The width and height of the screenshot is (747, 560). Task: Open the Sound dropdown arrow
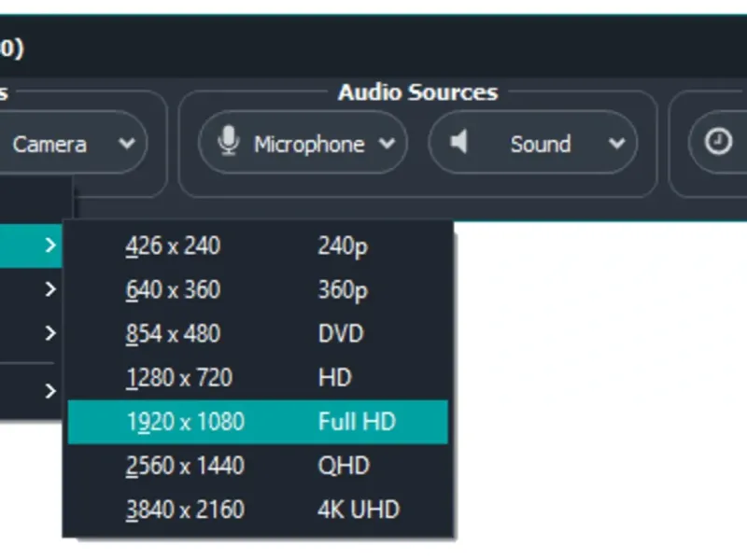point(616,144)
